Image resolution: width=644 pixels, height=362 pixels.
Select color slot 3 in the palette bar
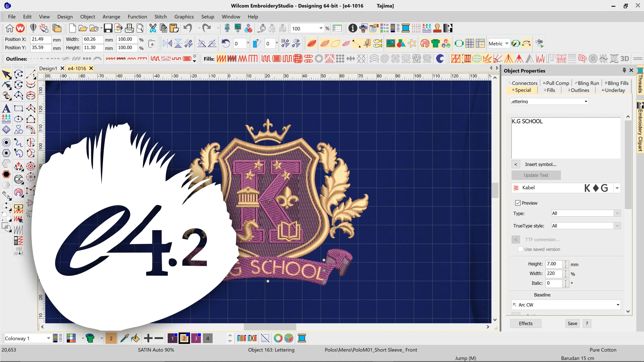(196, 338)
